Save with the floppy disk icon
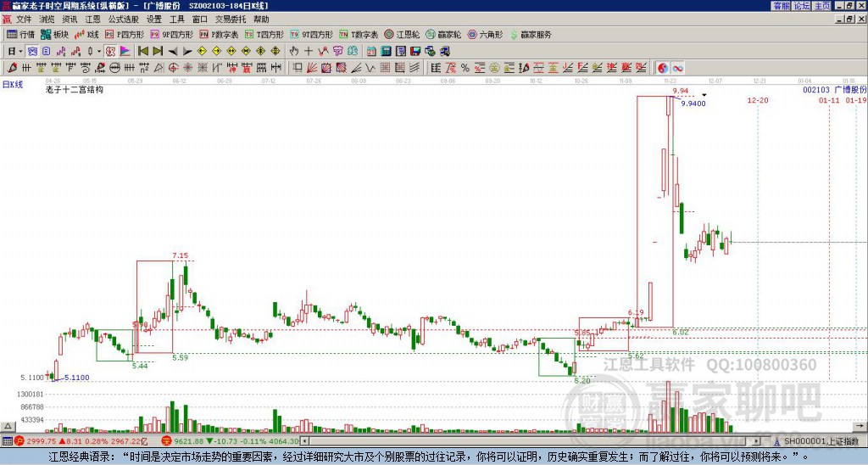The height and width of the screenshot is (465, 868). [x=415, y=52]
